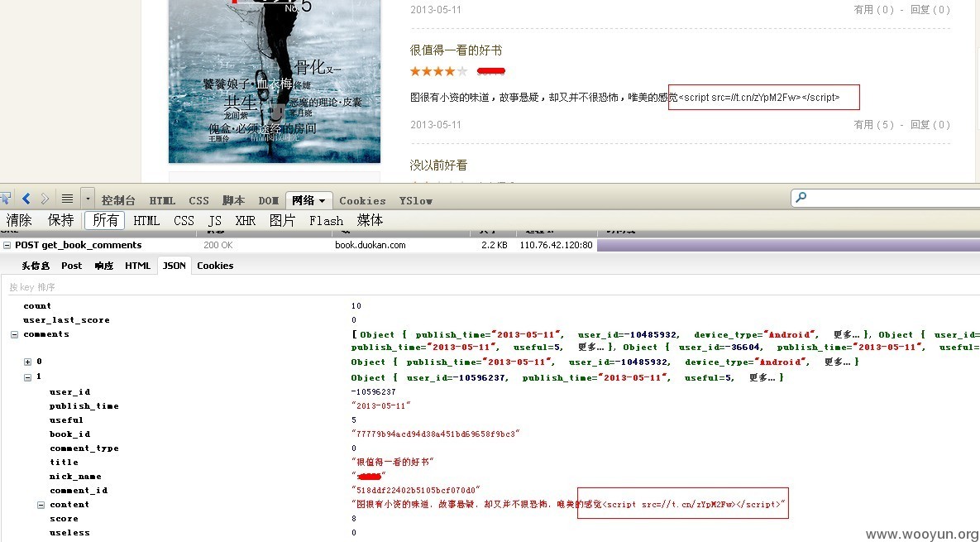The height and width of the screenshot is (542, 980).
Task: Click 回复 ( 0 ) next to 有用 ( 0 )
Action: (930, 10)
